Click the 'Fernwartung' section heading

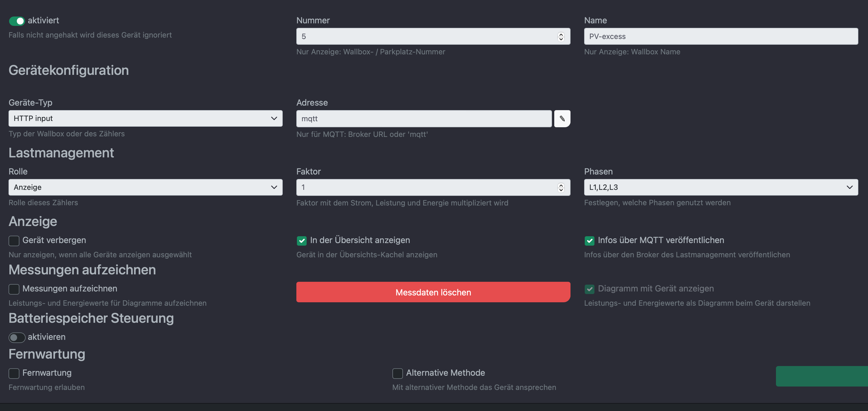click(x=47, y=354)
